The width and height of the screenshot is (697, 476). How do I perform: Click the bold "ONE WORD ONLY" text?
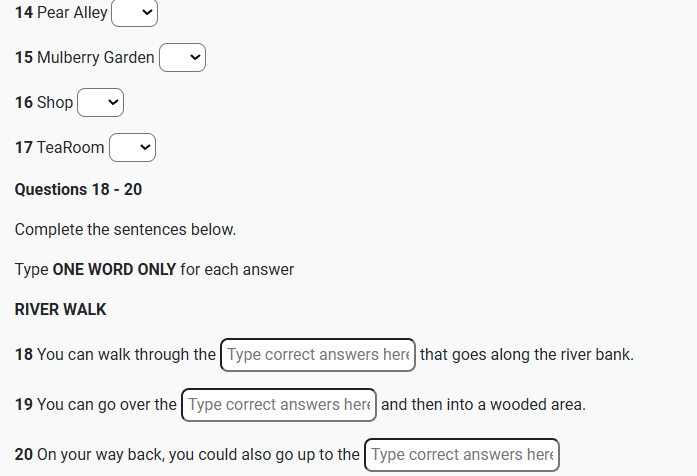click(114, 270)
